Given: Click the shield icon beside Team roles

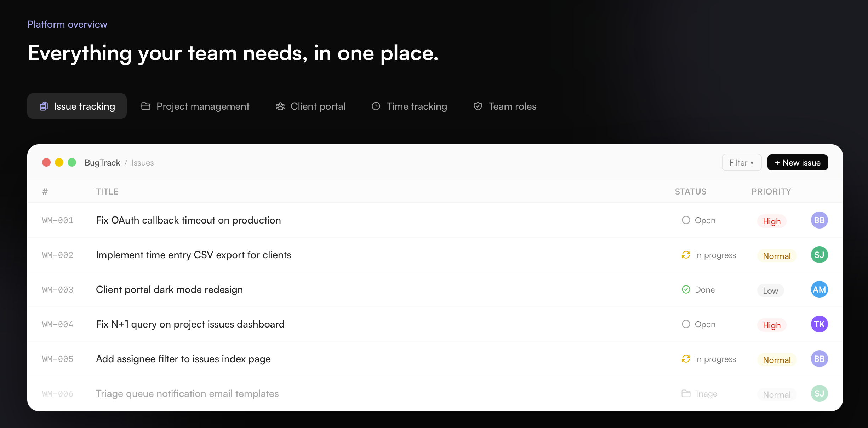Looking at the screenshot, I should click(x=478, y=106).
